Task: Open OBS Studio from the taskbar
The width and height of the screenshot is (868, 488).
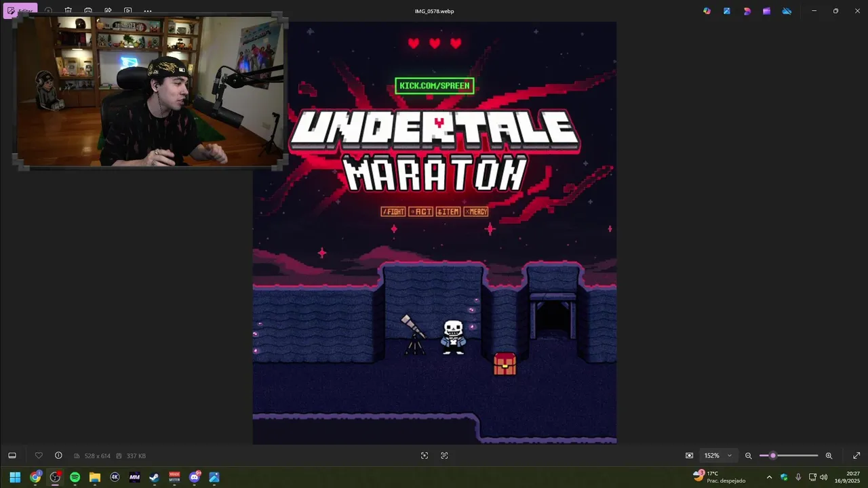Action: pos(55,477)
